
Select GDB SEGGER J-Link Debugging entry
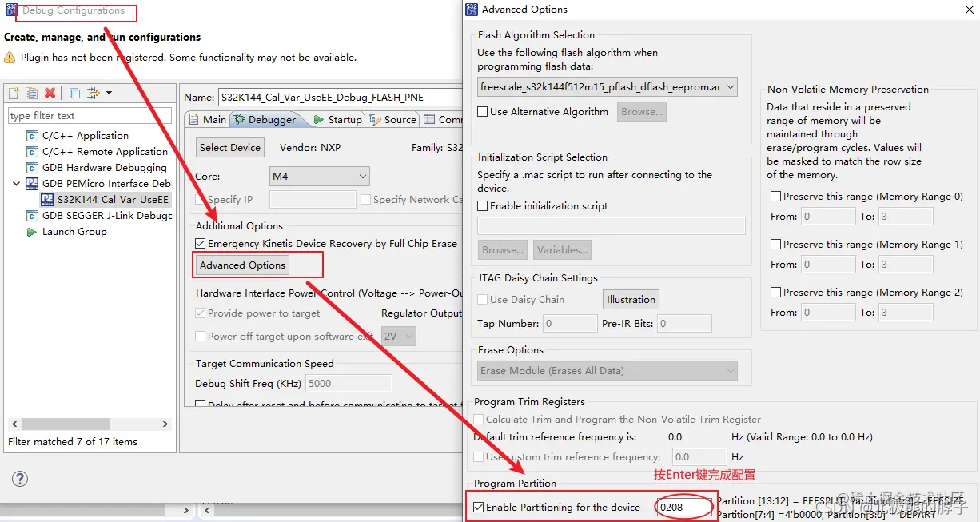pos(106,216)
